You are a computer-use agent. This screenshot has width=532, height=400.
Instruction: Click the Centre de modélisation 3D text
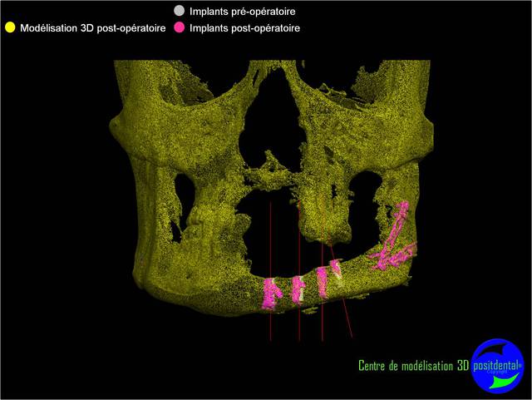(x=412, y=365)
